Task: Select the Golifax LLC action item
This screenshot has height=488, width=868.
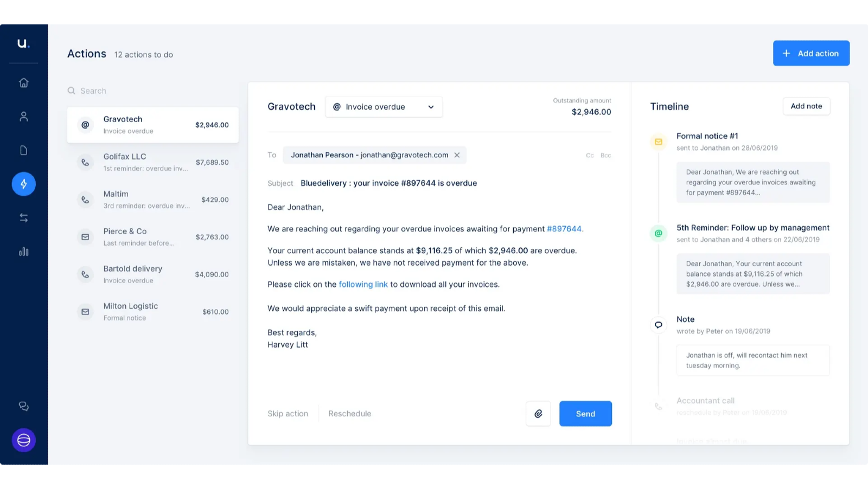Action: [x=152, y=162]
